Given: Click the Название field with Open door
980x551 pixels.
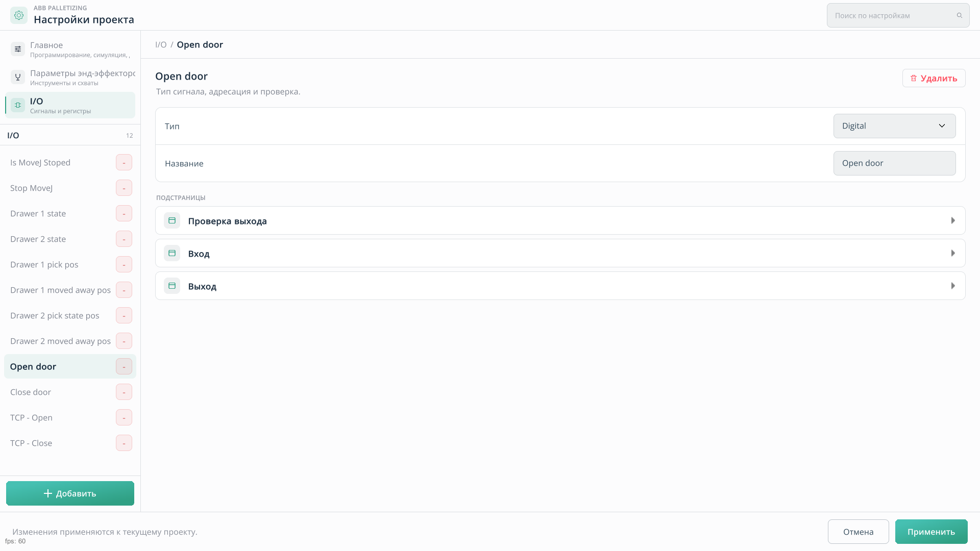Looking at the screenshot, I should point(894,163).
